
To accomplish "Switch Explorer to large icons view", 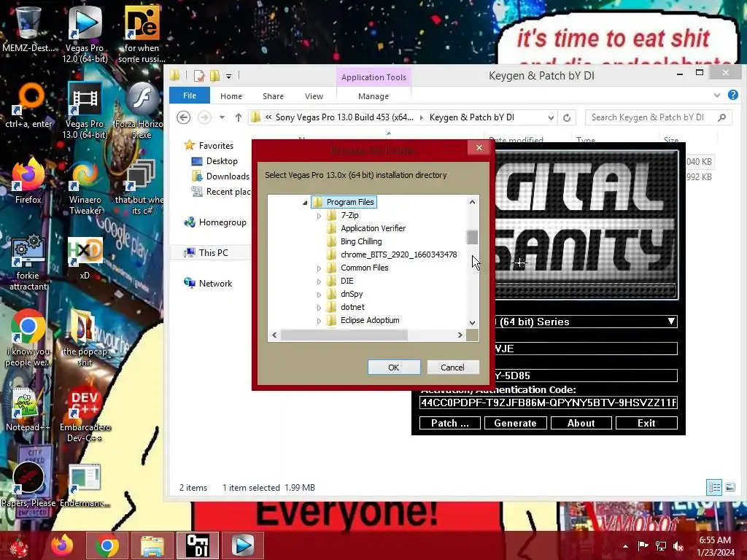I will coord(729,487).
